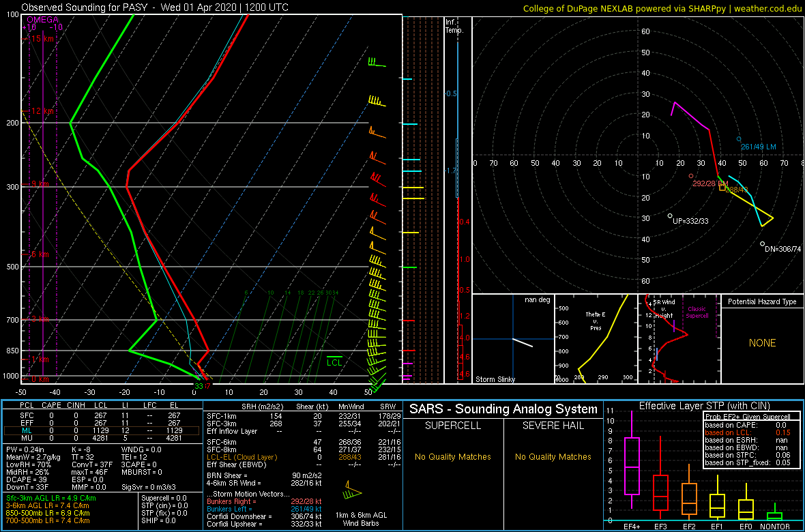Viewport: 805px width, 532px height.
Task: Click the Bunkers Left = 261/49 kt line
Action: pyautogui.click(x=264, y=508)
